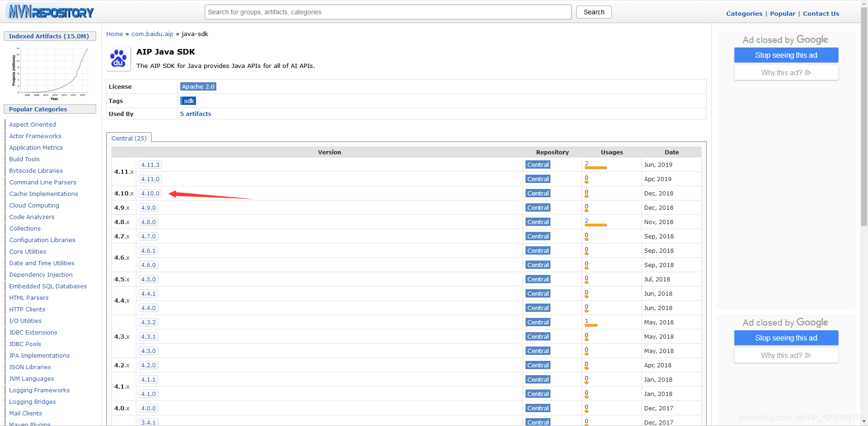Click the Search button

point(594,12)
